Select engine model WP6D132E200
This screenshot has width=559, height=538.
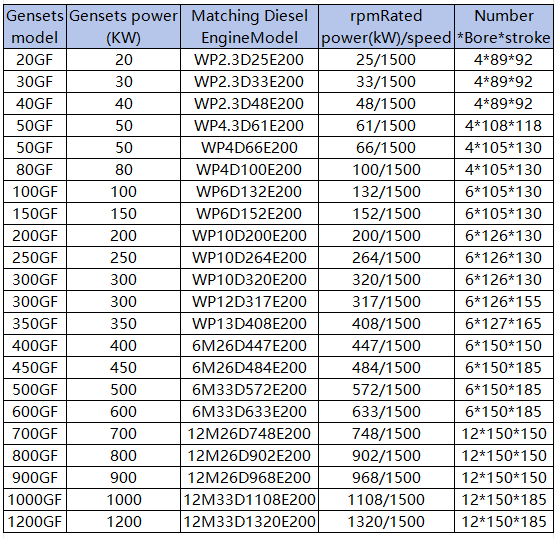(249, 192)
